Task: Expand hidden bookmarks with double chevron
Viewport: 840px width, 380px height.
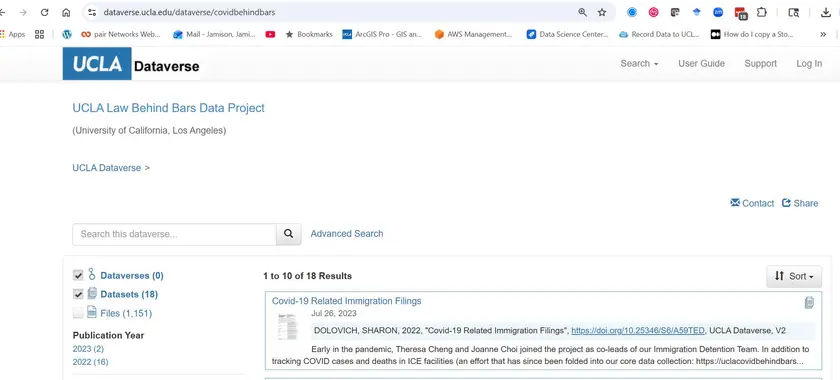Action: (x=823, y=34)
